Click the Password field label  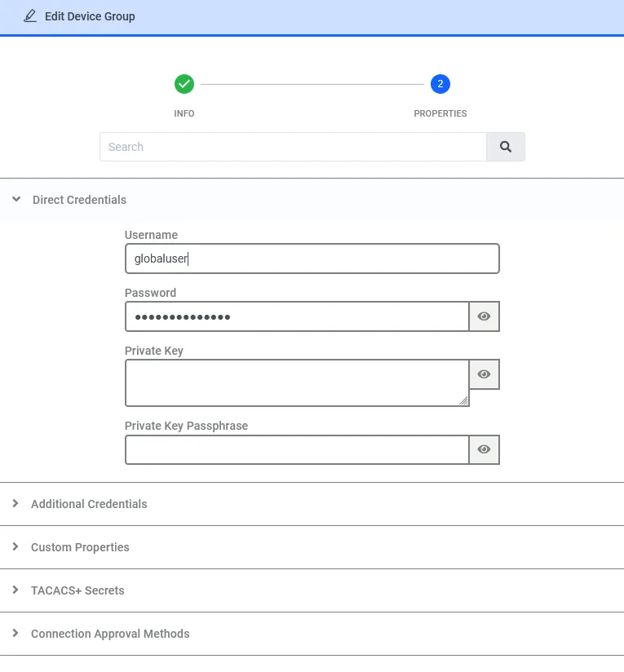point(150,293)
